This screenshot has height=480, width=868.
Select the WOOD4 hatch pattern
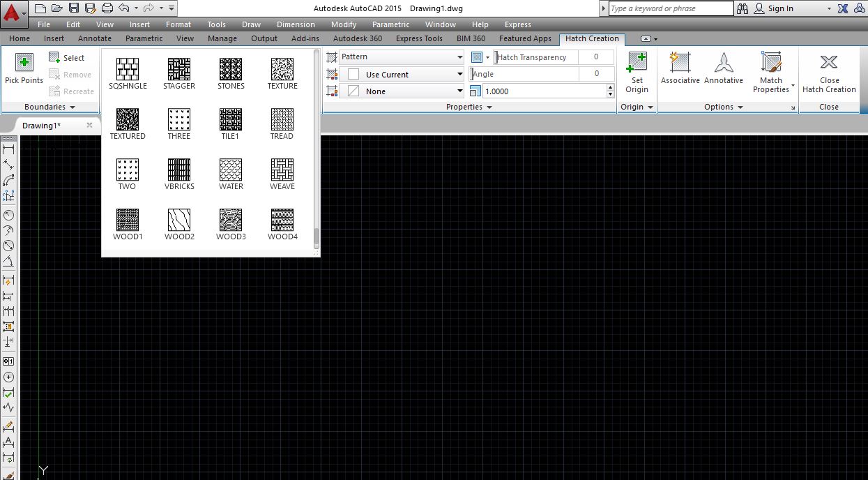(x=282, y=224)
